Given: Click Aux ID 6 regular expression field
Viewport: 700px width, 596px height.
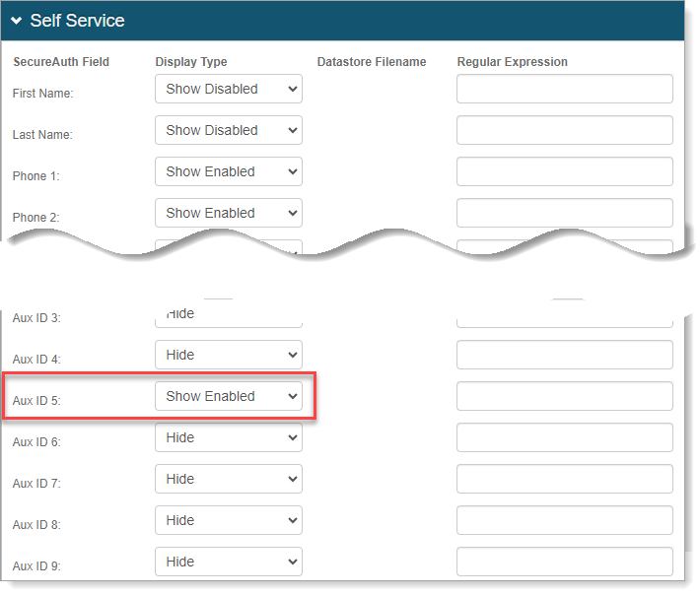Looking at the screenshot, I should (564, 437).
